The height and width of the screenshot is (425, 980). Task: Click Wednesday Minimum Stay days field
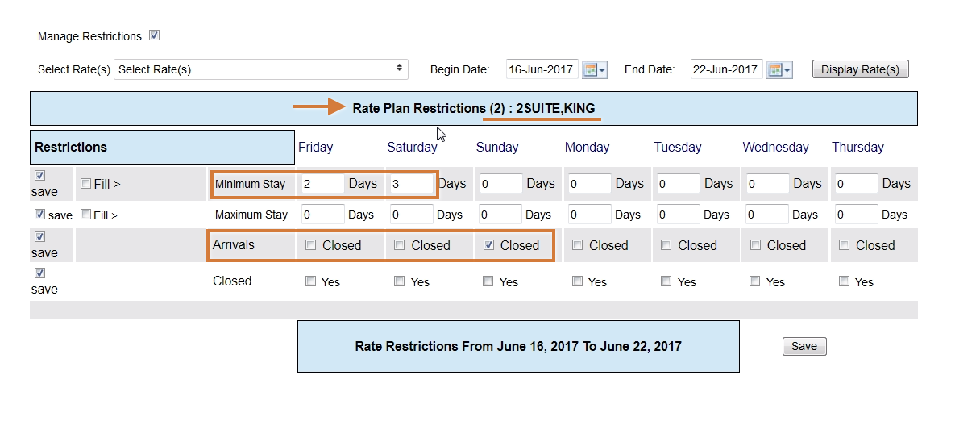767,184
